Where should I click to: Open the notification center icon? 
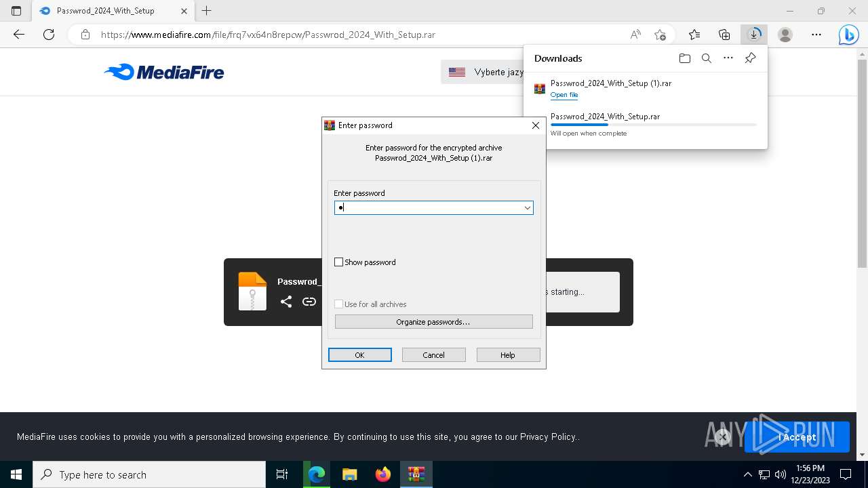(846, 474)
